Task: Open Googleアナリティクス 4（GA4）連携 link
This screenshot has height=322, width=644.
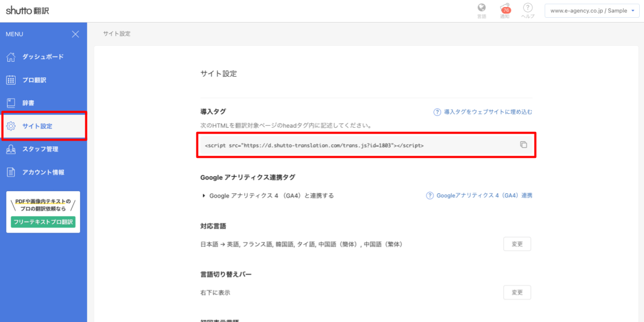Action: (485, 196)
